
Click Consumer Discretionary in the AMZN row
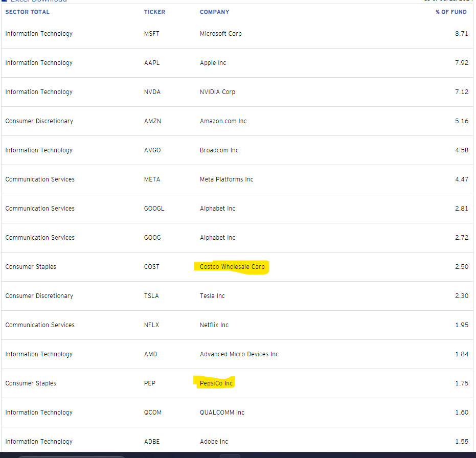[x=39, y=121]
